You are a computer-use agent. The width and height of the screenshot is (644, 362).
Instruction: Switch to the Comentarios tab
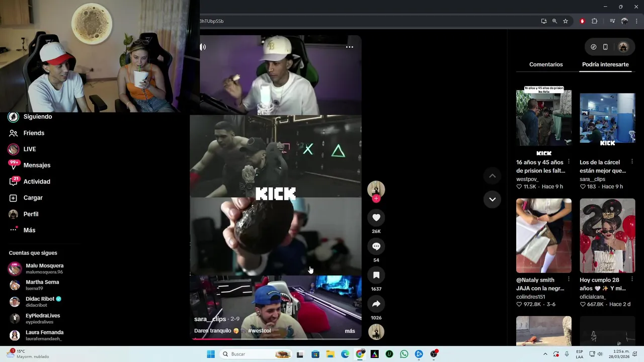546,64
